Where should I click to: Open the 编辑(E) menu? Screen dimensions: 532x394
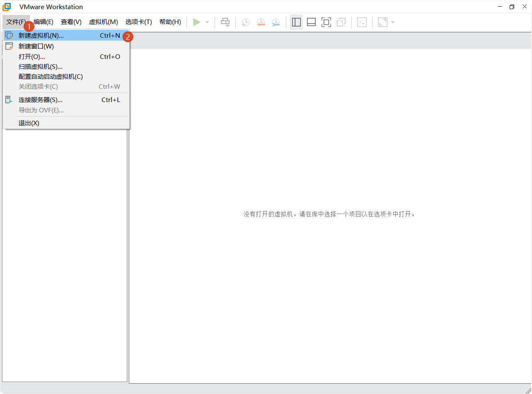click(x=44, y=22)
